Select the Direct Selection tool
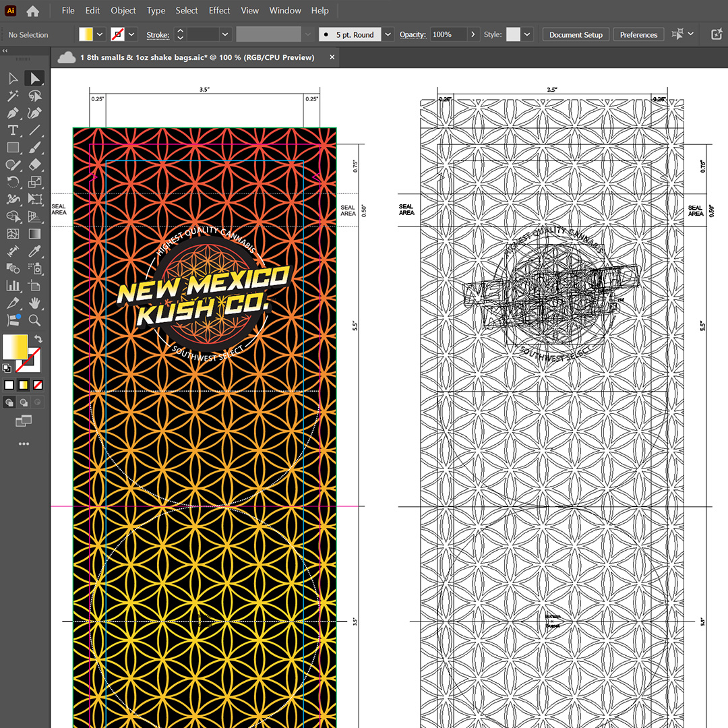 click(x=34, y=78)
